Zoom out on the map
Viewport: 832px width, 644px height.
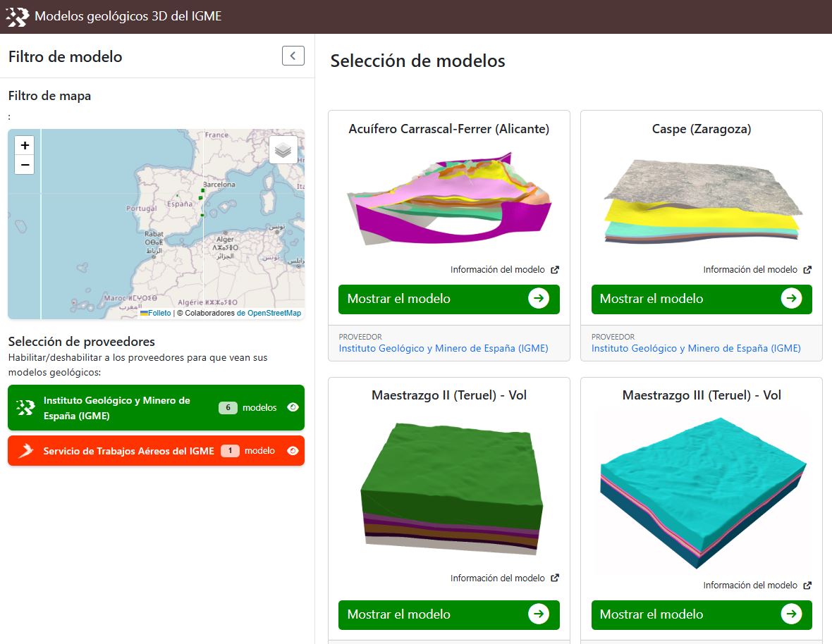coord(25,165)
